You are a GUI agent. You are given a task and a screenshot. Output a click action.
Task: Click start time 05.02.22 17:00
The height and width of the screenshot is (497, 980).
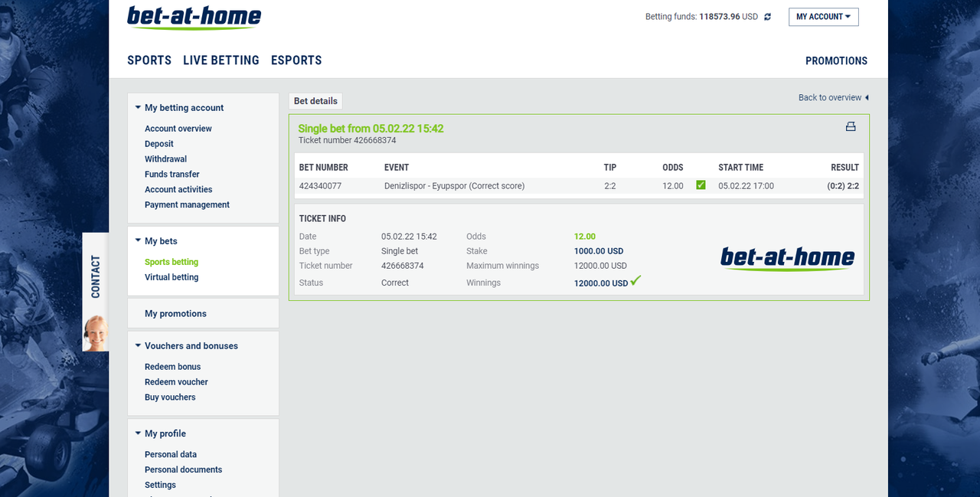coord(746,186)
